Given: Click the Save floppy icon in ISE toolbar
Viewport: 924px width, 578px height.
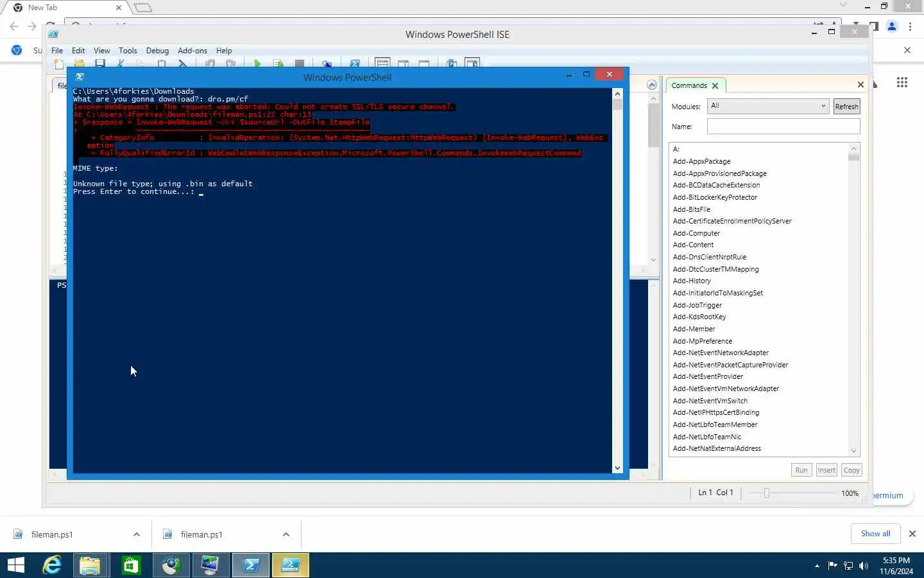Looking at the screenshot, I should click(100, 64).
